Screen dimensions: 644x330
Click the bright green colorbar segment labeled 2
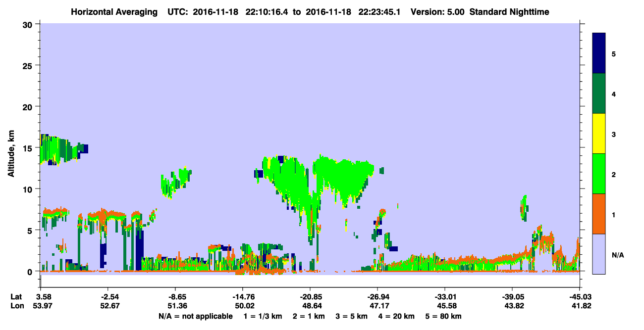(x=599, y=174)
